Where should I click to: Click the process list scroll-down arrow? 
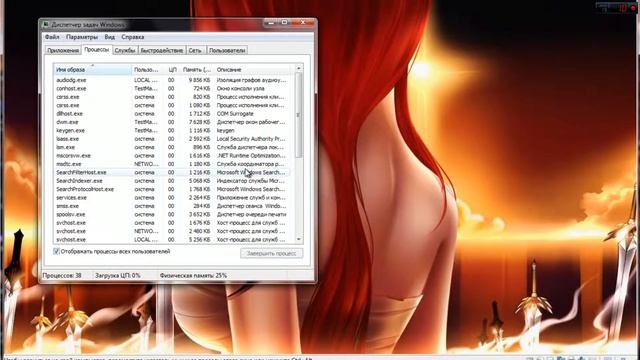(x=299, y=239)
